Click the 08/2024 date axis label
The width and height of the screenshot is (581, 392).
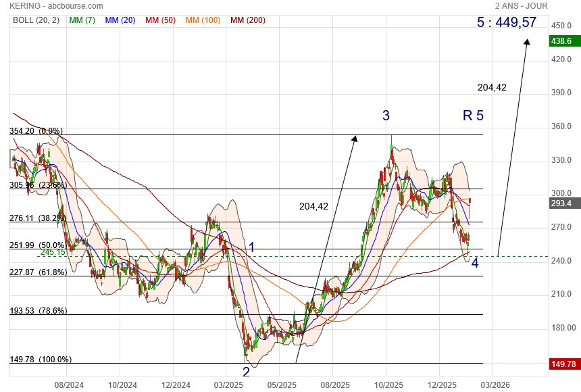69,385
